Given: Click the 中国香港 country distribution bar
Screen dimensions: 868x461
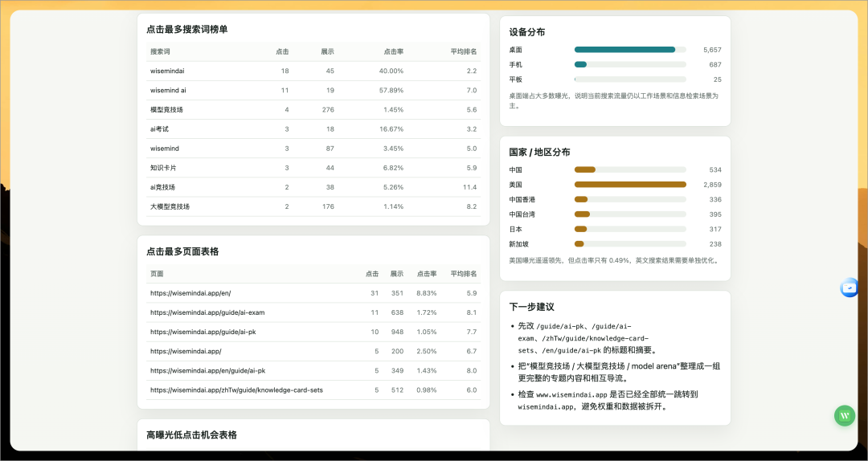Looking at the screenshot, I should pos(630,199).
